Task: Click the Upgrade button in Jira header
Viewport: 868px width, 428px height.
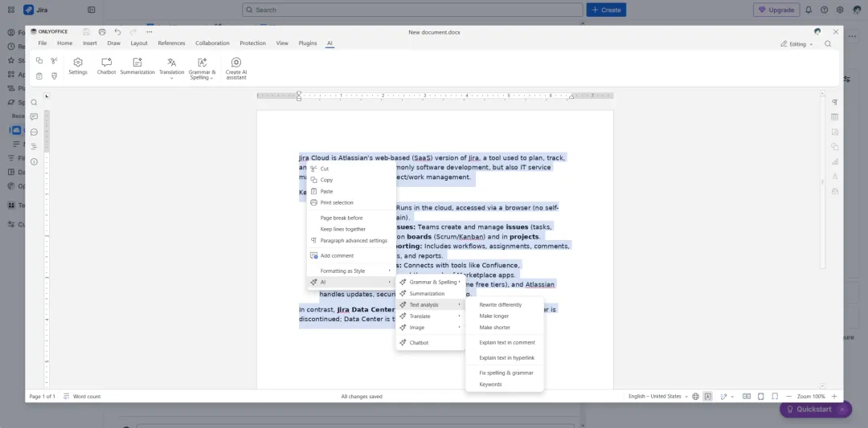Action: pos(776,10)
